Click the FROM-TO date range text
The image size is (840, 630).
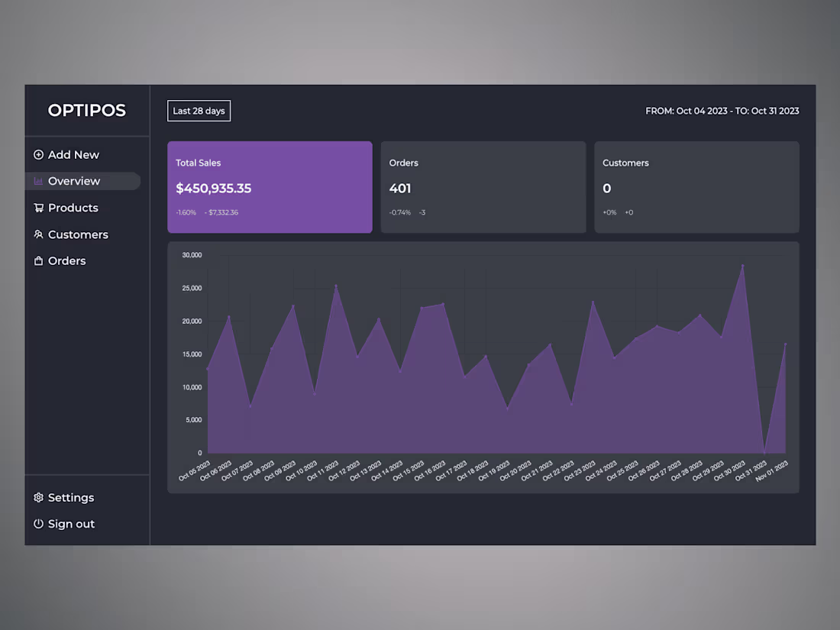[722, 111]
